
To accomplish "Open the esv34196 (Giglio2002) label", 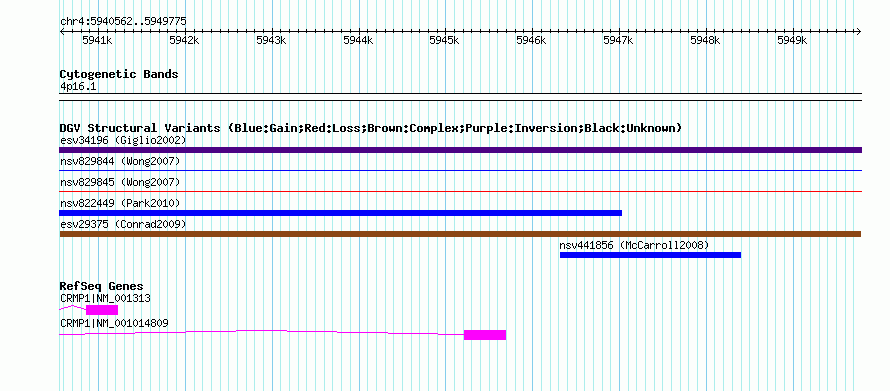I will coord(123,140).
